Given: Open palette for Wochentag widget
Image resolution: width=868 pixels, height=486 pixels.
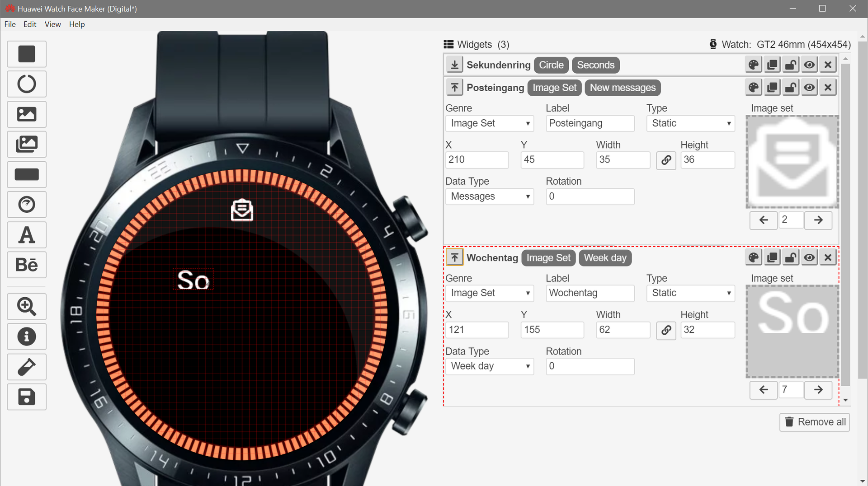Looking at the screenshot, I should click(x=754, y=257).
